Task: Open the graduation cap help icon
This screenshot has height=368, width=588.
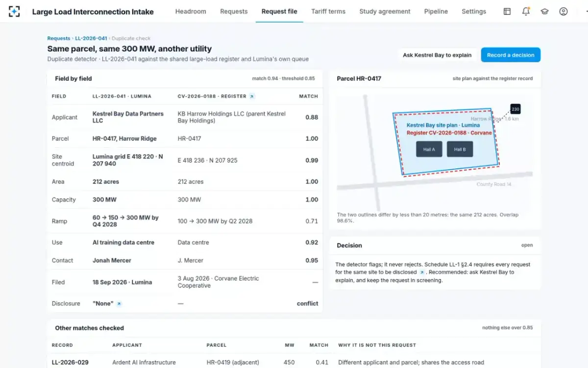Action: (544, 11)
